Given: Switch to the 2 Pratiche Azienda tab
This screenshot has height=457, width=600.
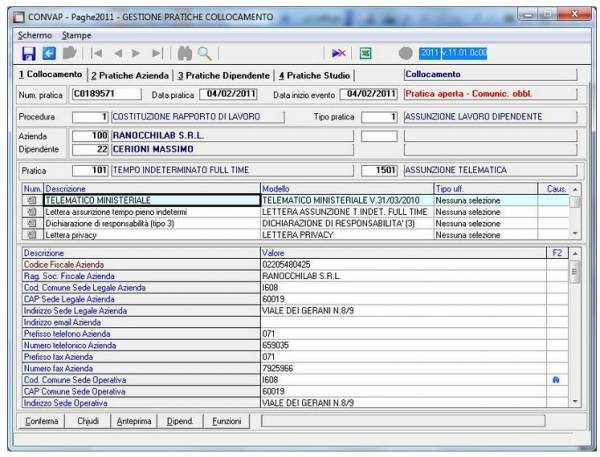Looking at the screenshot, I should pyautogui.click(x=130, y=75).
